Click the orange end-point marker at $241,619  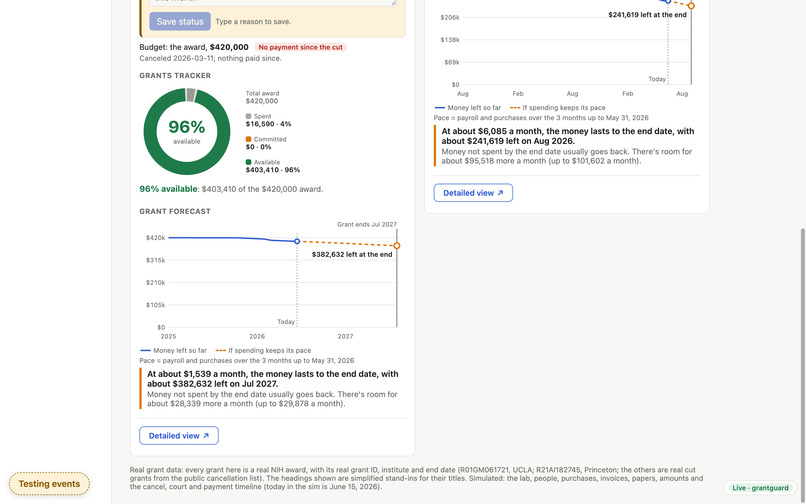(691, 6)
